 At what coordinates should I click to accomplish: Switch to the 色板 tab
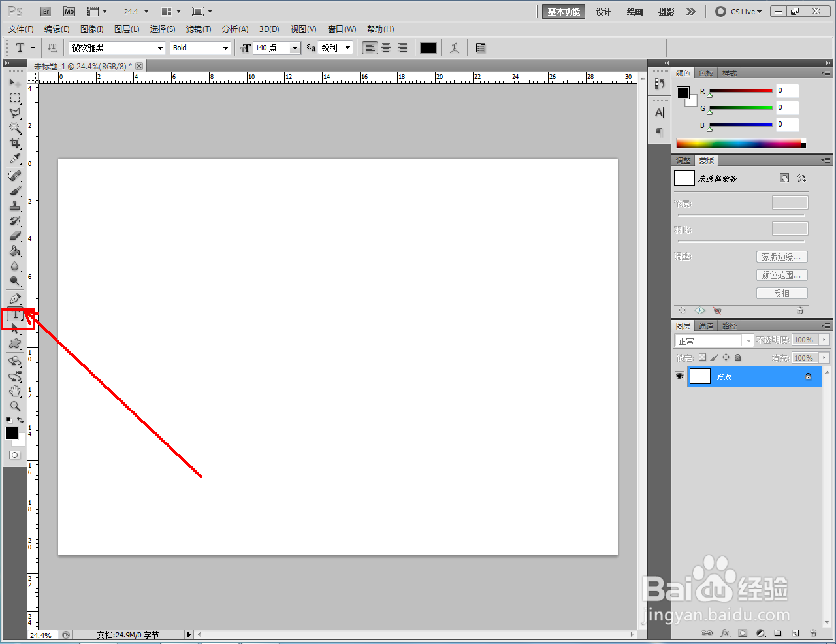(x=706, y=73)
